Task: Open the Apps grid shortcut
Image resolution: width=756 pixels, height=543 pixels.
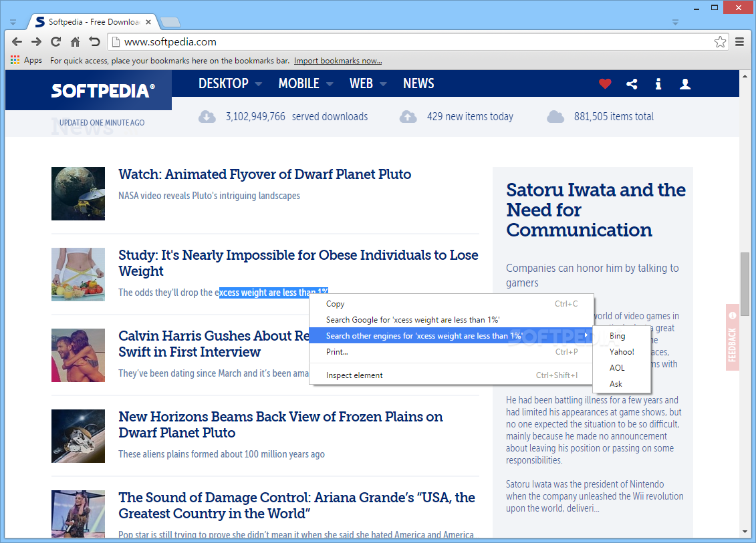Action: pyautogui.click(x=26, y=60)
